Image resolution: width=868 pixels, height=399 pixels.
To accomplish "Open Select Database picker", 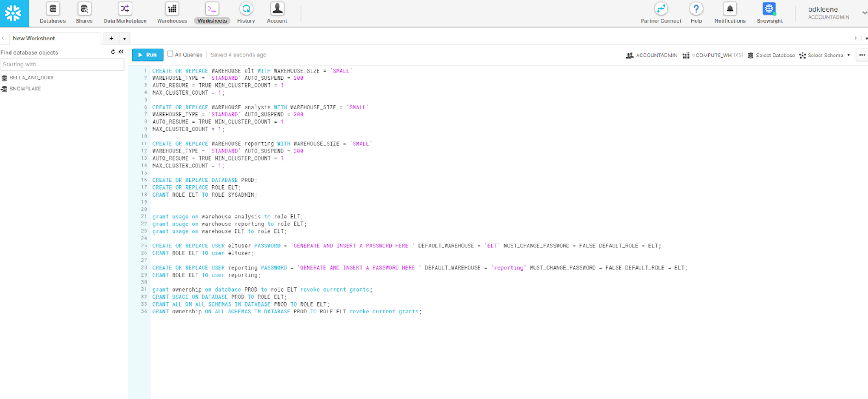I will (771, 55).
